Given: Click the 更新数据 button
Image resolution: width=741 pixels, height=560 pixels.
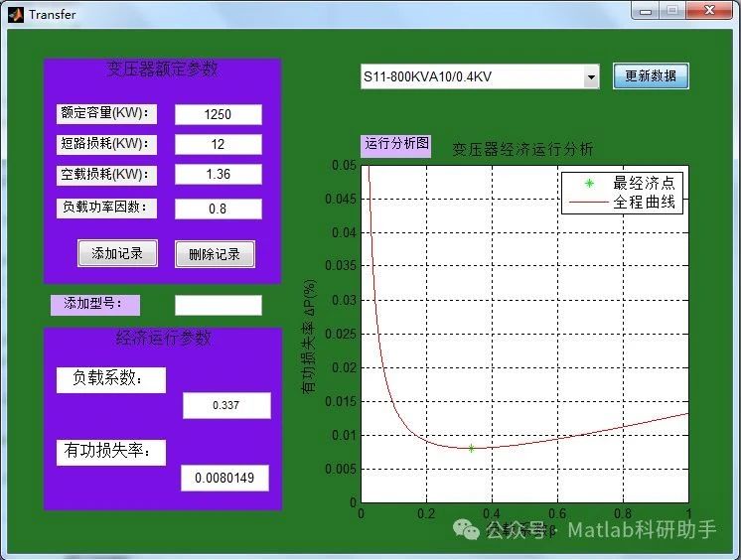Looking at the screenshot, I should (x=651, y=76).
